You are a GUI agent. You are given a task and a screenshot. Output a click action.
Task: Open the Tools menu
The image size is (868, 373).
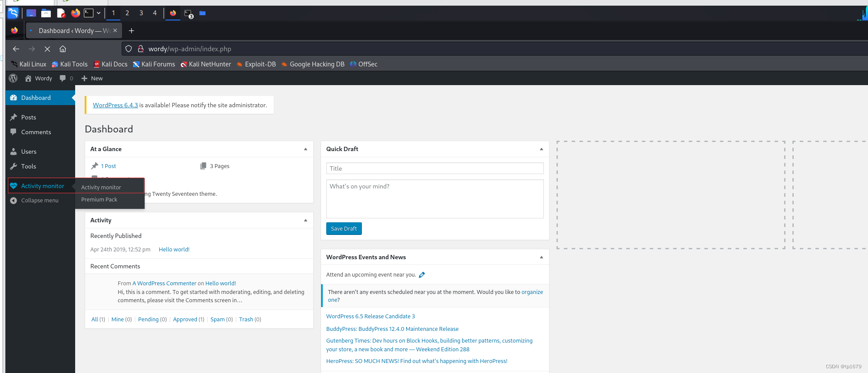click(x=40, y=166)
